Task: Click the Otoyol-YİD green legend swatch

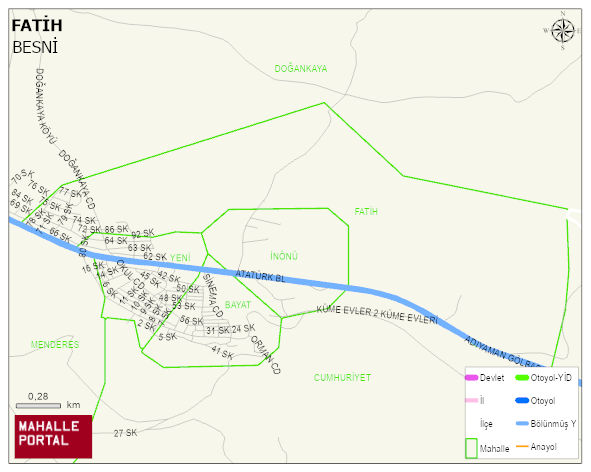Action: (x=522, y=377)
